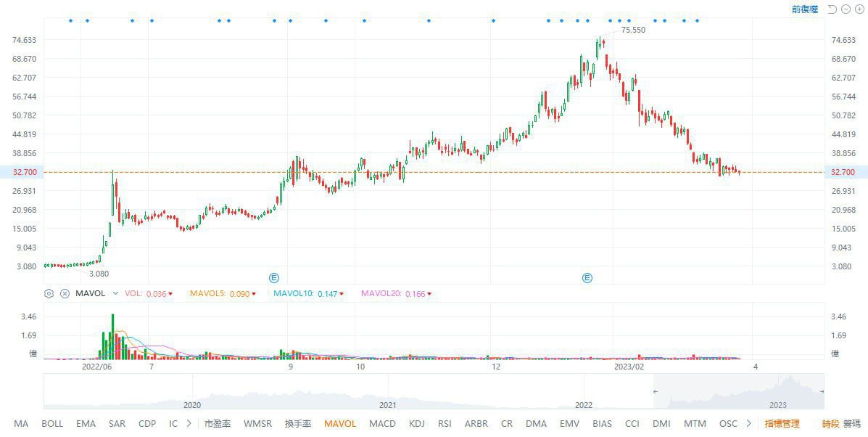Click the first E earnings marker
868x437 pixels.
click(x=274, y=277)
